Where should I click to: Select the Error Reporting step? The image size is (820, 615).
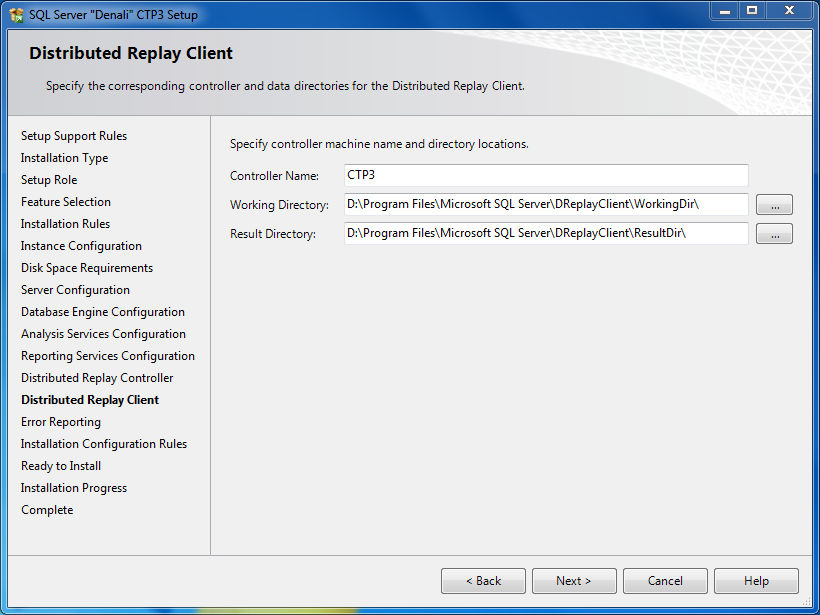(x=61, y=422)
